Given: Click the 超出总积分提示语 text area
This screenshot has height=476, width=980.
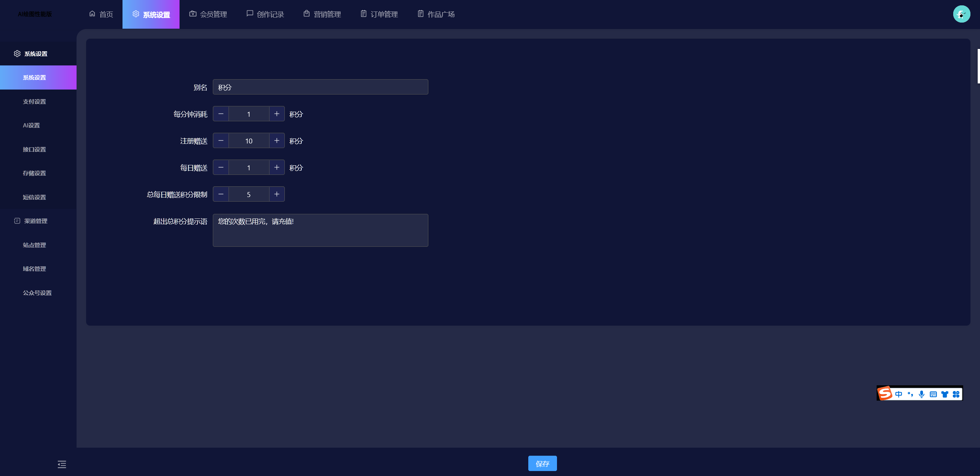Looking at the screenshot, I should (320, 230).
